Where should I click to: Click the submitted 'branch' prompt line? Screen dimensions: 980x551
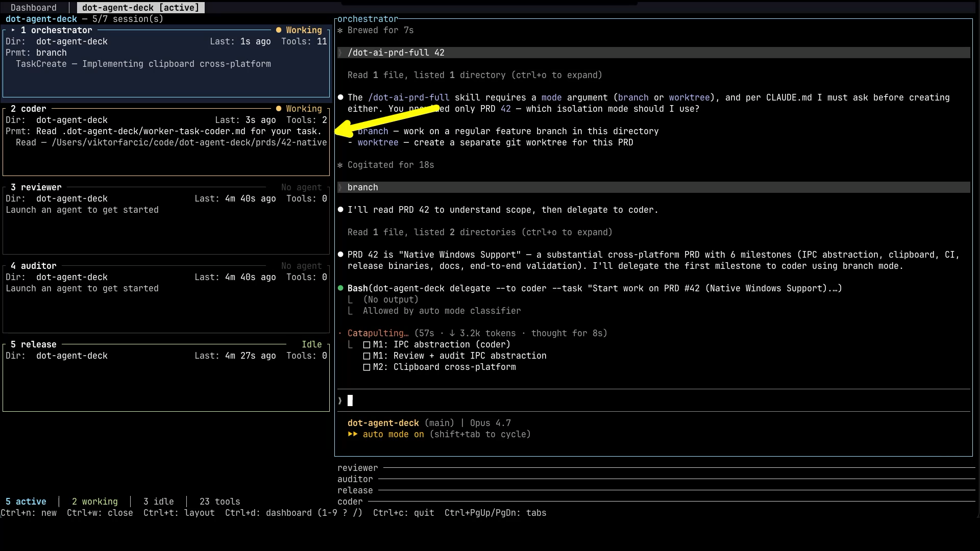point(653,187)
